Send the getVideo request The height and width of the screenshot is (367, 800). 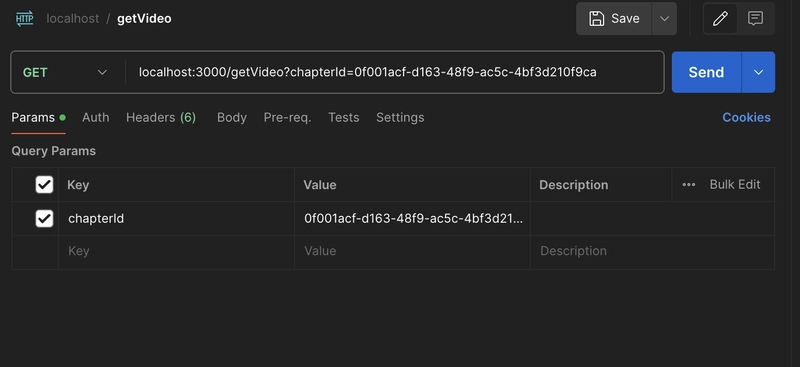[706, 72]
